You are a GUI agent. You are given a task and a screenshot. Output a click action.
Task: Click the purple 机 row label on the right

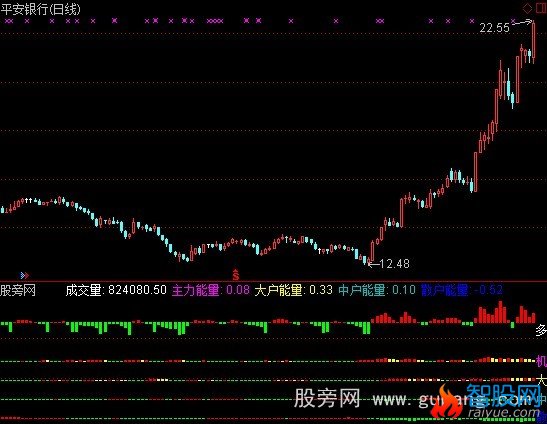(541, 361)
